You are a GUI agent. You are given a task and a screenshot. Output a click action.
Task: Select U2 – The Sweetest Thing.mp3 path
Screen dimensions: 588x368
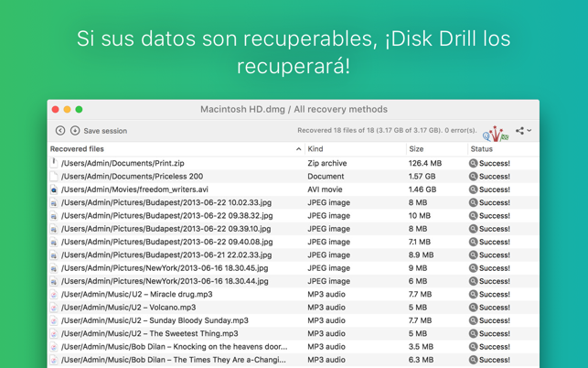150,333
